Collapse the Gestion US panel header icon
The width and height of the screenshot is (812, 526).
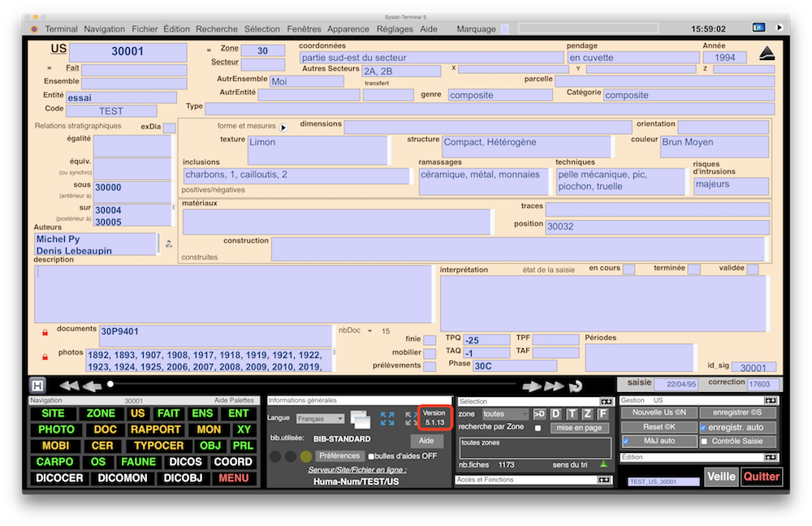(x=771, y=401)
